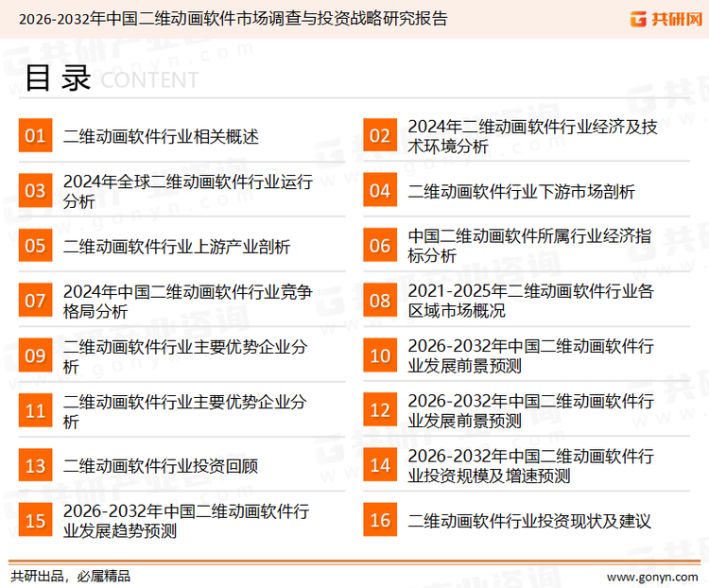This screenshot has height=588, width=709.
Task: Open chapter 2021-2025年二维动画软件行业各区域市场概况
Action: 530,301
